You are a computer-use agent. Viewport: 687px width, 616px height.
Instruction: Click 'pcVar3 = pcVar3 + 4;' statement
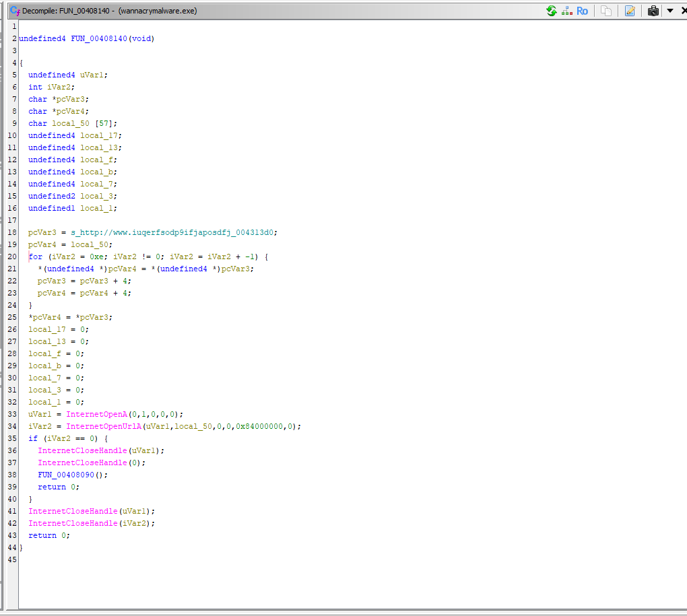(x=84, y=281)
